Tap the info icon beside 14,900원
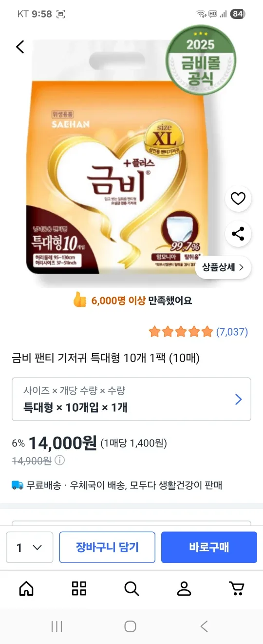Screen dimensions: 263x644 click(59, 460)
